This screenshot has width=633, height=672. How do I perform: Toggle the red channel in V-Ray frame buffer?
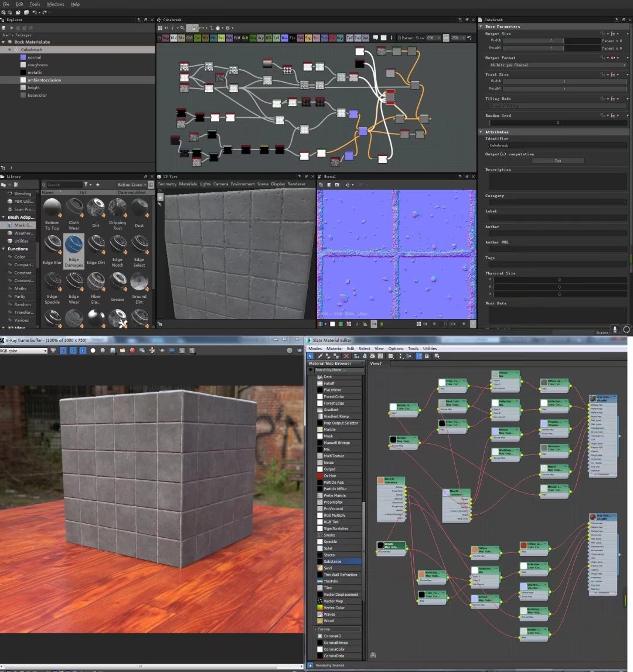[x=63, y=351]
